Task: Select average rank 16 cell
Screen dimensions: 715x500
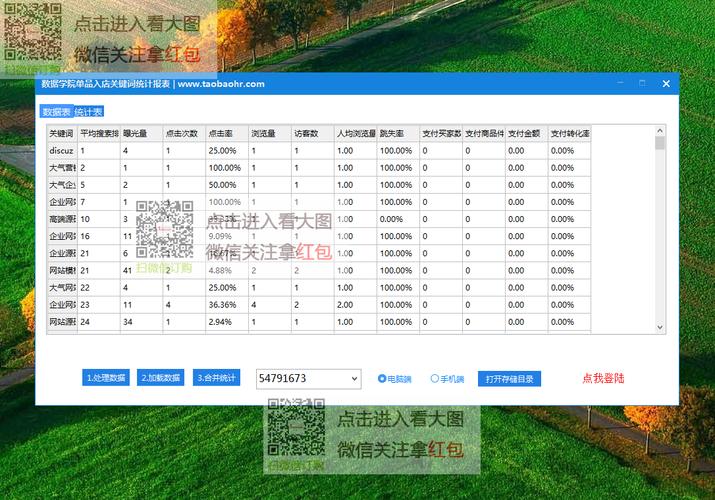Action: coord(99,236)
